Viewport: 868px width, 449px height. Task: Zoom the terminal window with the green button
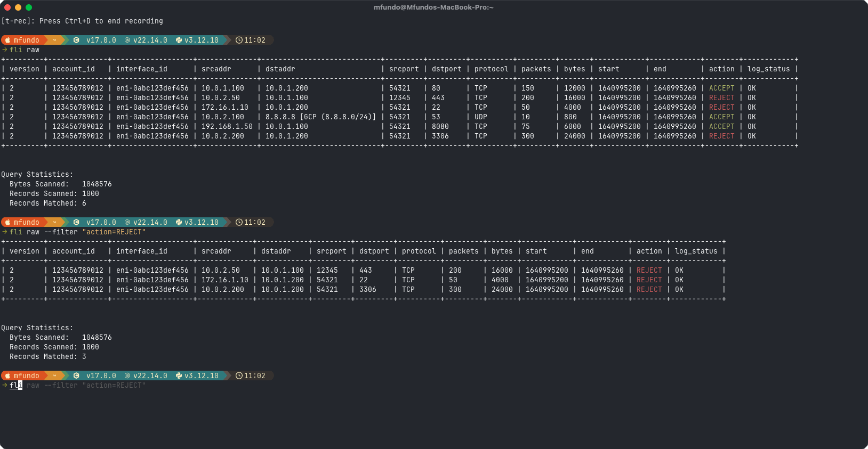point(29,7)
